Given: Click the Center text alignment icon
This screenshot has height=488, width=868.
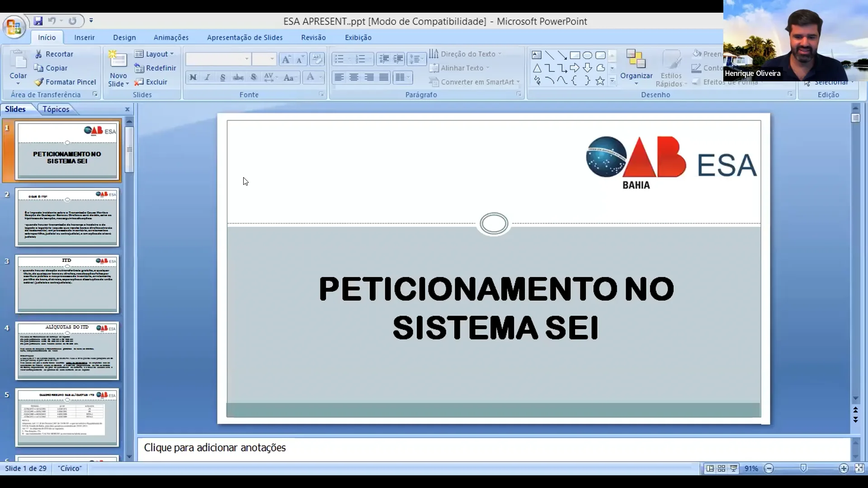Looking at the screenshot, I should click(x=354, y=77).
